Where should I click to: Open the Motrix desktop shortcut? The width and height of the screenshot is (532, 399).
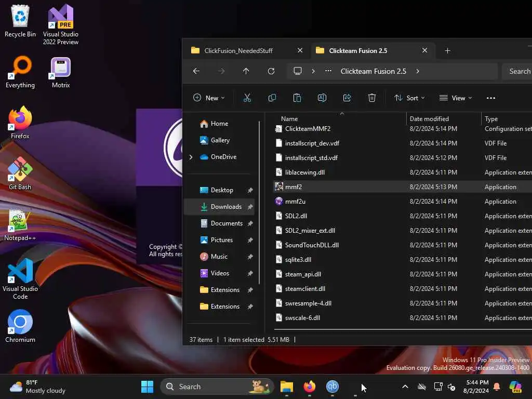[61, 72]
